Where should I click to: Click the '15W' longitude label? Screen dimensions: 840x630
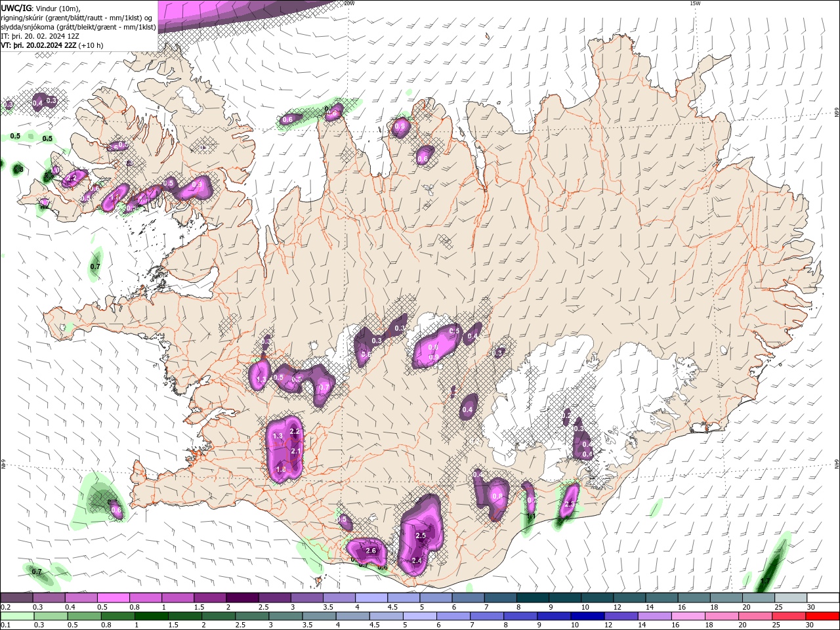point(694,3)
